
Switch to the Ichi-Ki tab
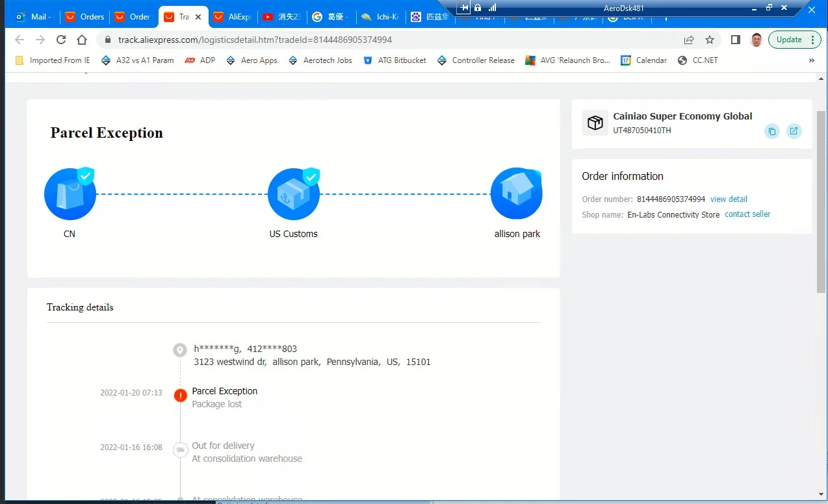(x=381, y=17)
